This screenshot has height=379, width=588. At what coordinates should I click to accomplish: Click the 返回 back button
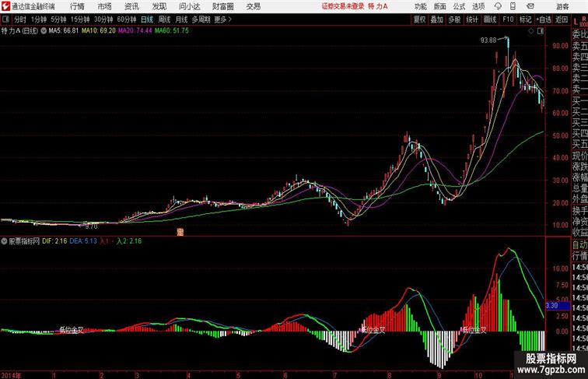click(562, 19)
